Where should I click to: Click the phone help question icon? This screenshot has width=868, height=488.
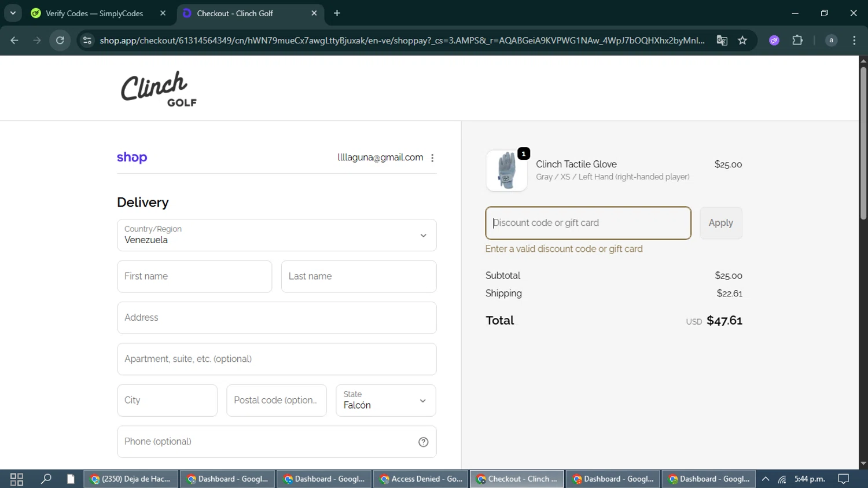click(x=424, y=442)
